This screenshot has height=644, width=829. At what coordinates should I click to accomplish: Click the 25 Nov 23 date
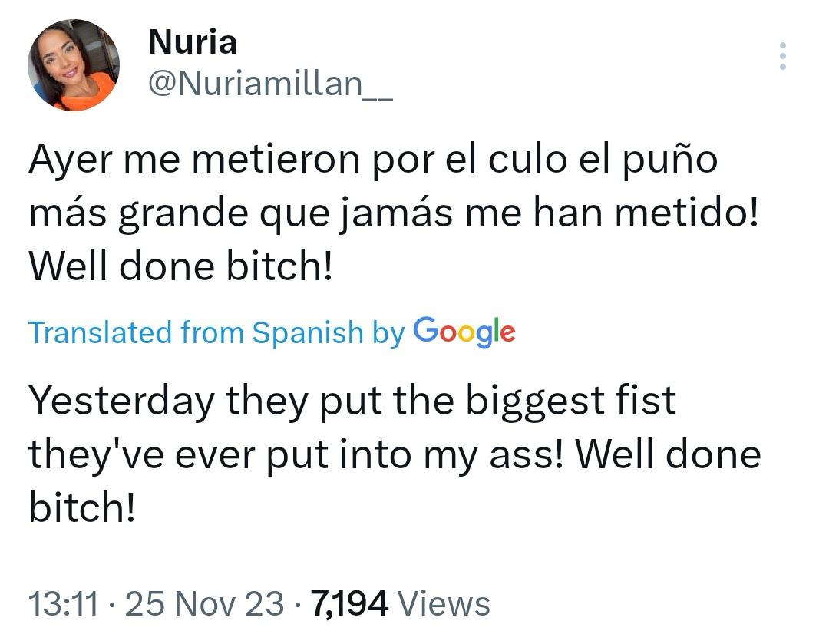[204, 604]
